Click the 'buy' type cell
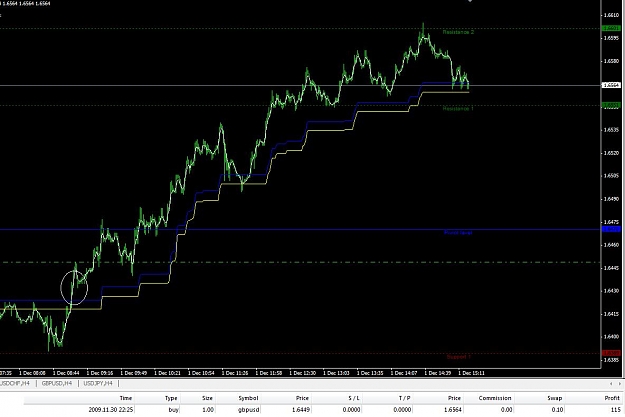 click(173, 409)
